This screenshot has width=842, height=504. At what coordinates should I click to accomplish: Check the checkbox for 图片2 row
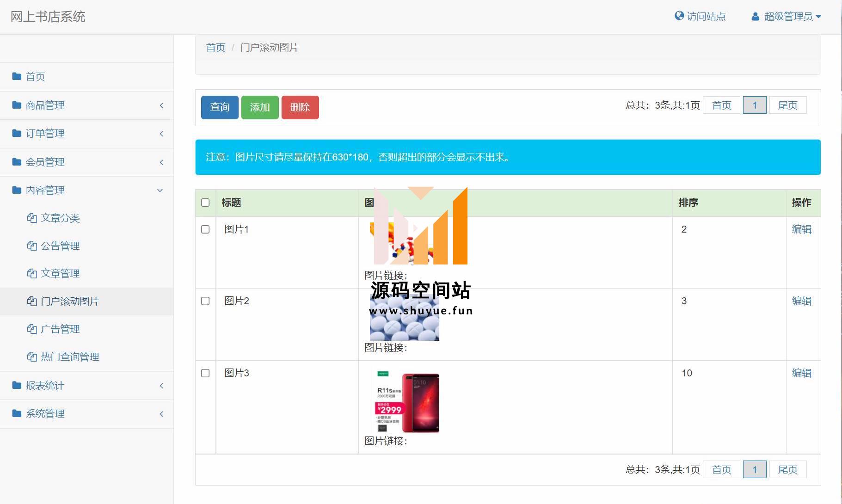click(205, 301)
